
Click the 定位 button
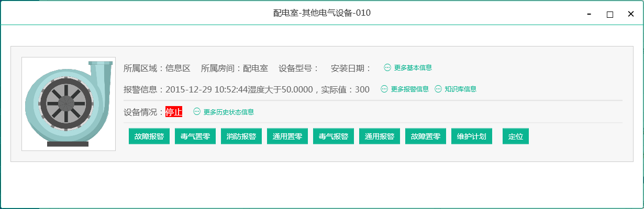tap(516, 137)
